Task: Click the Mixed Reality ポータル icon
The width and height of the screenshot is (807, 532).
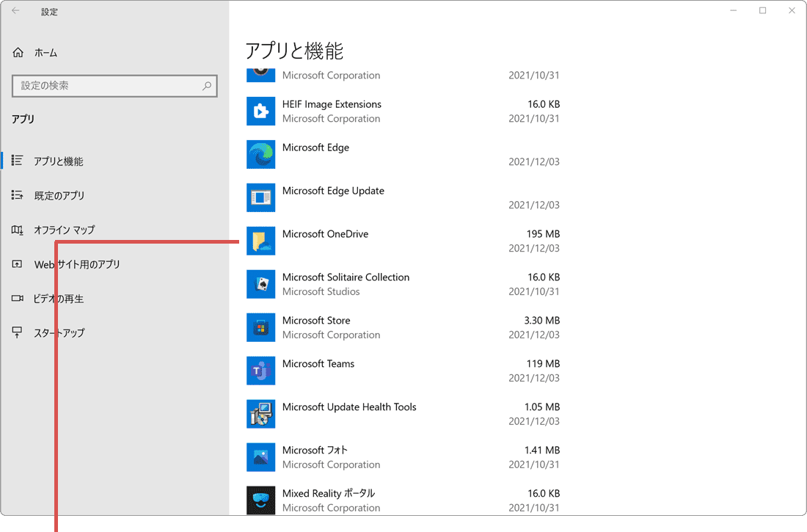Action: pos(261,500)
